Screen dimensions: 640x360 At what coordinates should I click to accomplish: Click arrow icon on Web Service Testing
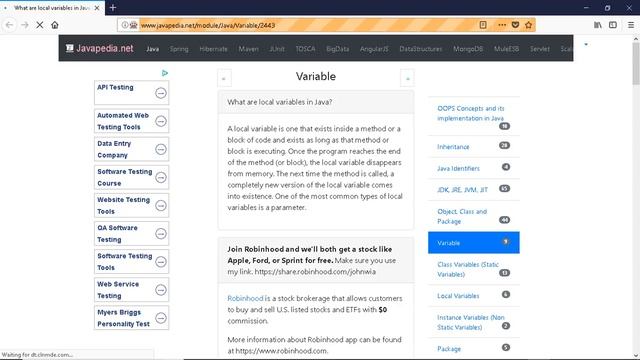(161, 290)
